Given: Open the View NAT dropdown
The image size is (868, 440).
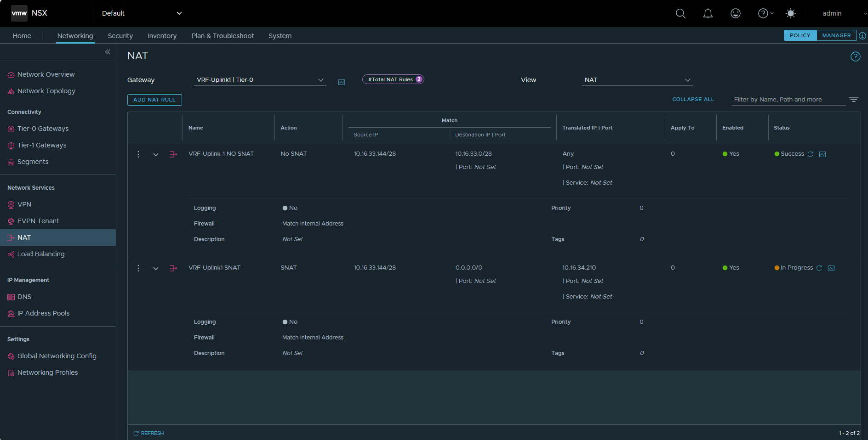Looking at the screenshot, I should click(x=637, y=80).
